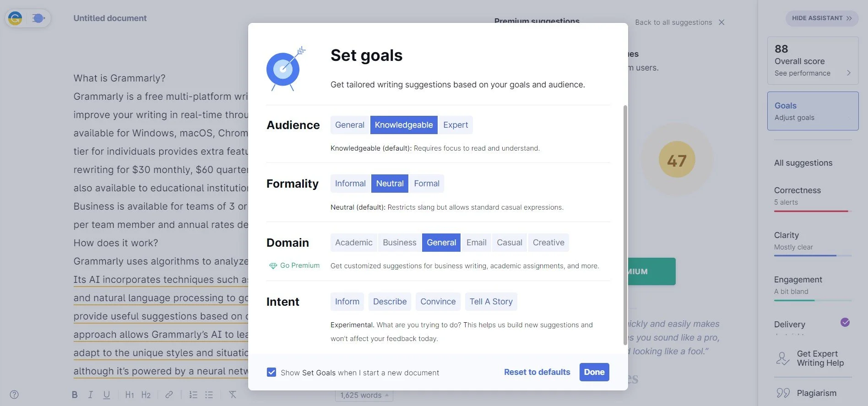The image size is (868, 406).
Task: Collapse panel with Hide Assistant
Action: (x=822, y=18)
